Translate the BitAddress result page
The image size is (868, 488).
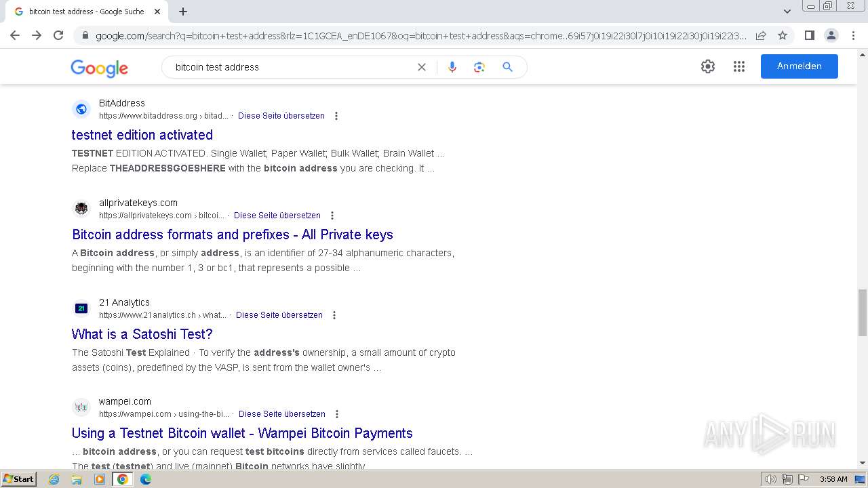pyautogui.click(x=281, y=116)
